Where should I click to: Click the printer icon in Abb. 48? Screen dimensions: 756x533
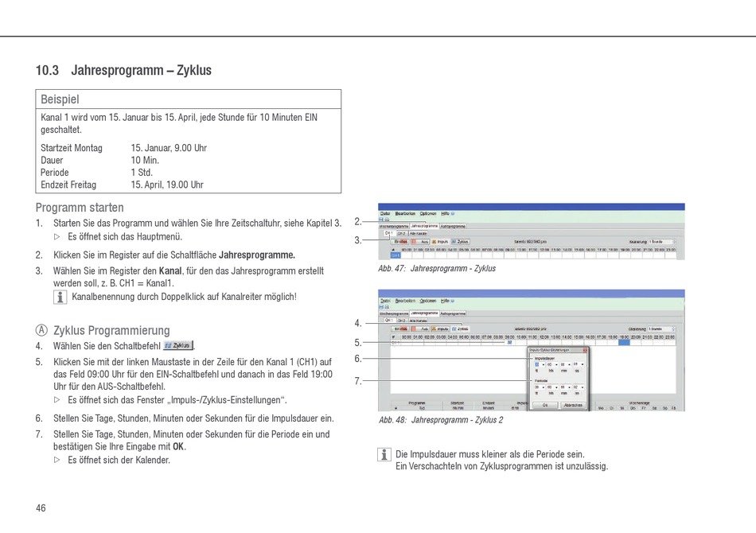tap(388, 307)
